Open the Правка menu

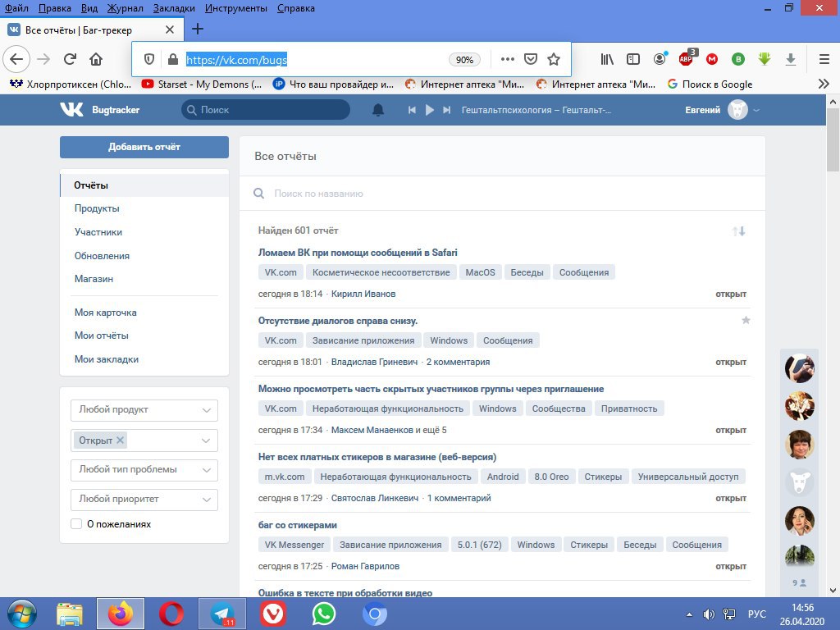pyautogui.click(x=55, y=8)
